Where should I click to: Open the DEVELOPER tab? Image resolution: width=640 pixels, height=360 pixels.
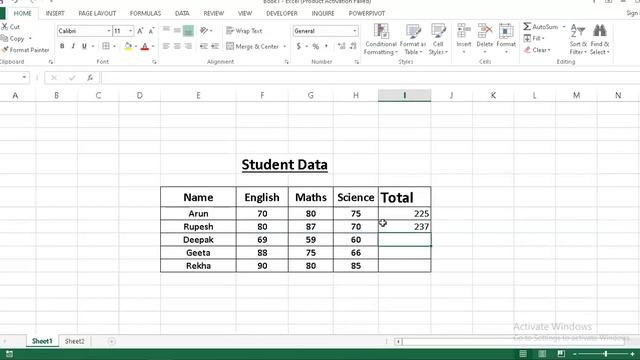click(282, 13)
